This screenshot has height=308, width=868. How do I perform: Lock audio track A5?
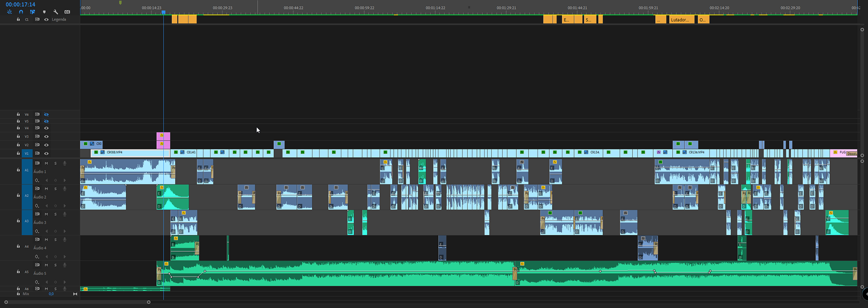click(18, 272)
